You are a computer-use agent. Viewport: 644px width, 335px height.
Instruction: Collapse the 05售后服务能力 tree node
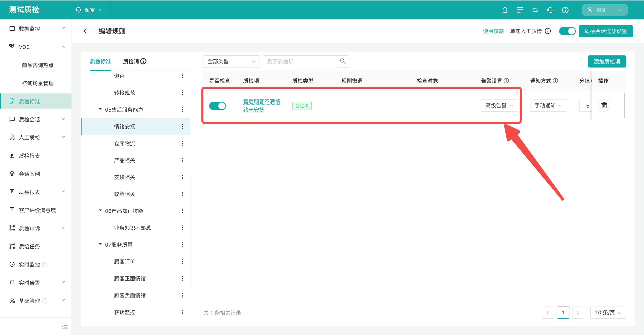click(100, 109)
